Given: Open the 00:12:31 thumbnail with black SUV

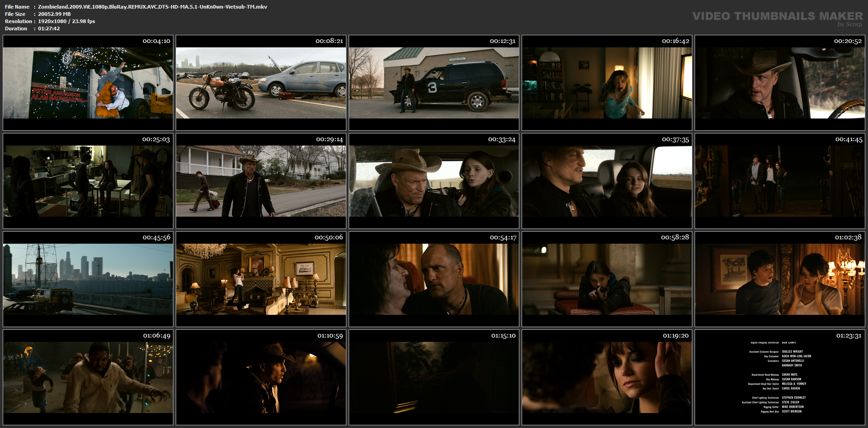Looking at the screenshot, I should click(x=434, y=83).
